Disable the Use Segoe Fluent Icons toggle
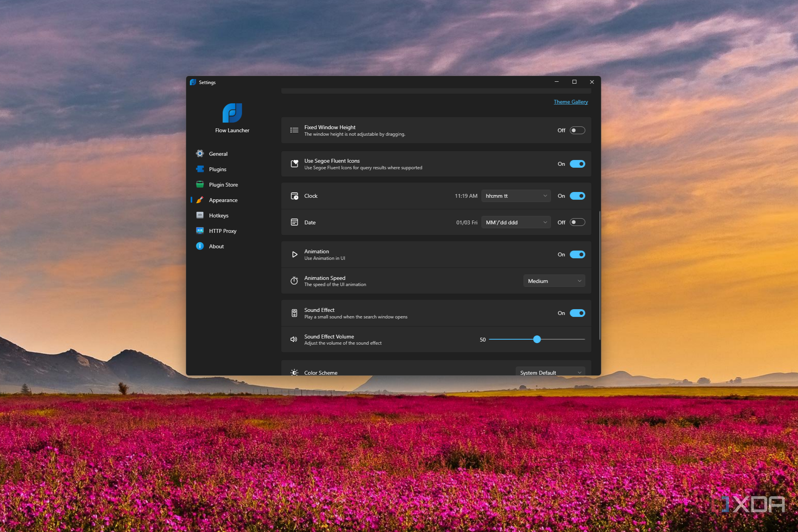 pyautogui.click(x=577, y=164)
